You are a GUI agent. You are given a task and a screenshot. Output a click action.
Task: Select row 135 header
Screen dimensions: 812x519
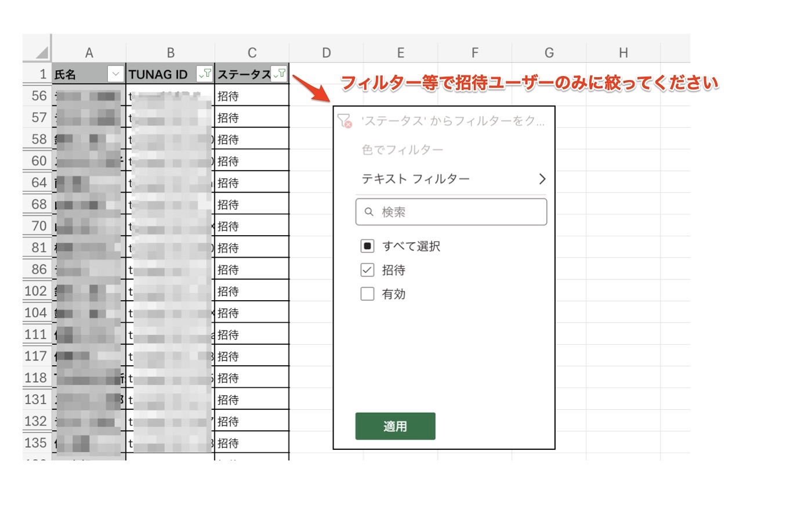tap(37, 443)
